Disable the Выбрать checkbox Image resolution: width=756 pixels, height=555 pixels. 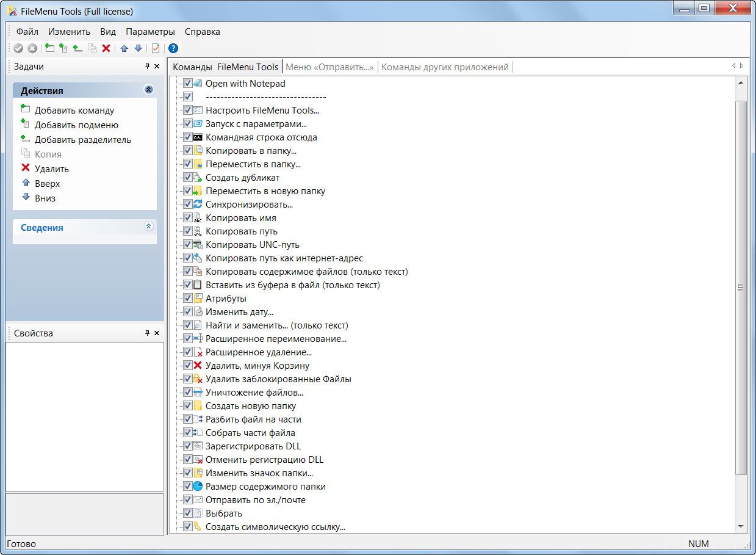click(188, 513)
